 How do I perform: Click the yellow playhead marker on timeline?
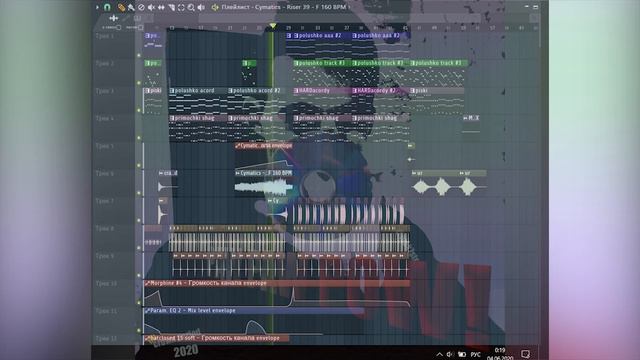click(273, 26)
